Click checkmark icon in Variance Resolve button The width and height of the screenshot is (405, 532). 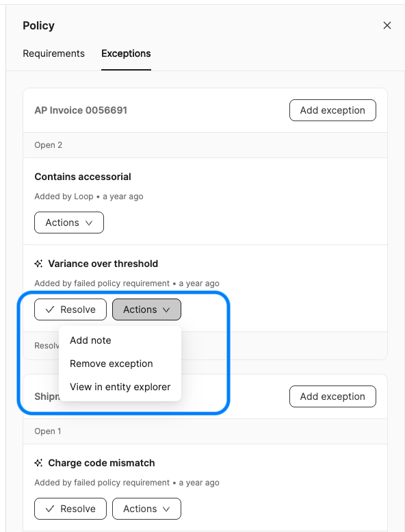[50, 309]
